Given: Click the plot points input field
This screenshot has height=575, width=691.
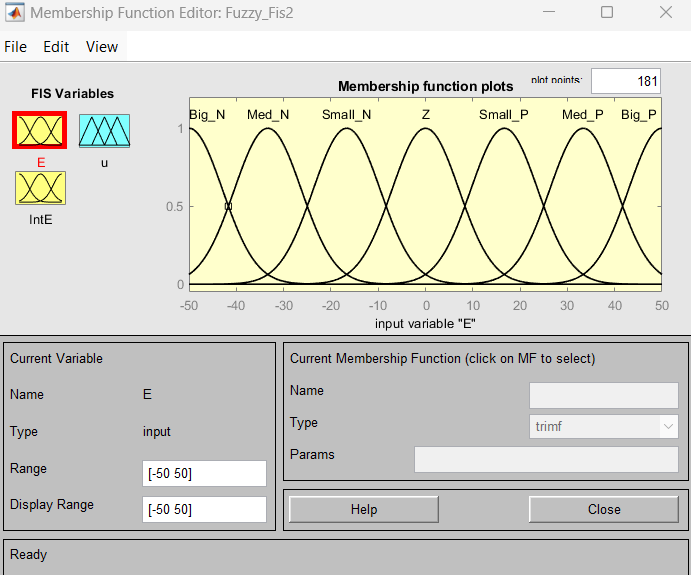Looking at the screenshot, I should [x=626, y=81].
